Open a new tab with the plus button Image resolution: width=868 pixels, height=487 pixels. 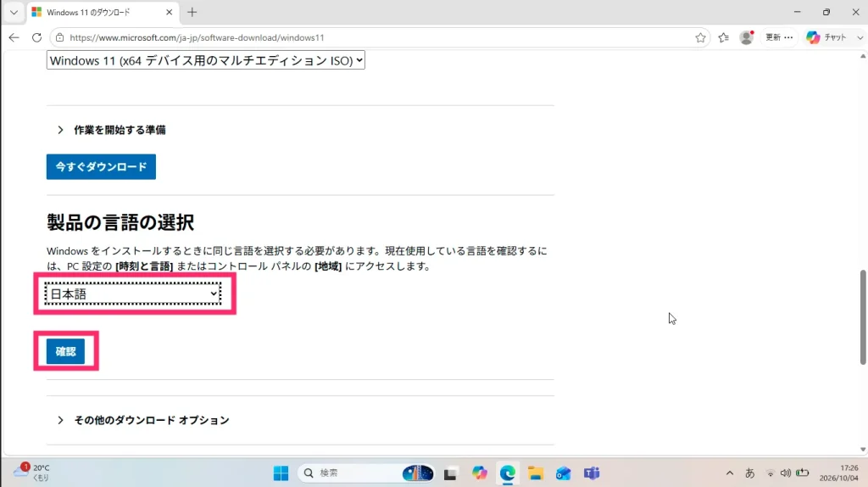192,12
